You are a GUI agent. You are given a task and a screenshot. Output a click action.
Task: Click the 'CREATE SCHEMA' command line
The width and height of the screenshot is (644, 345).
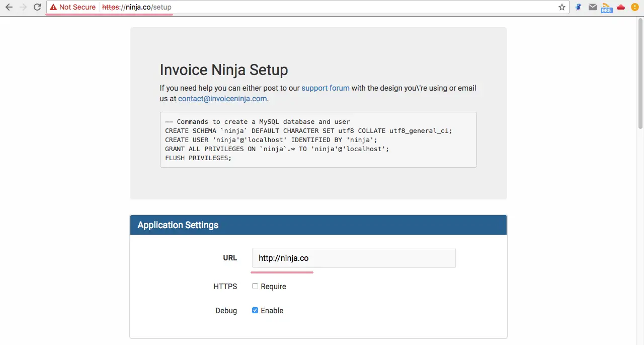point(308,130)
